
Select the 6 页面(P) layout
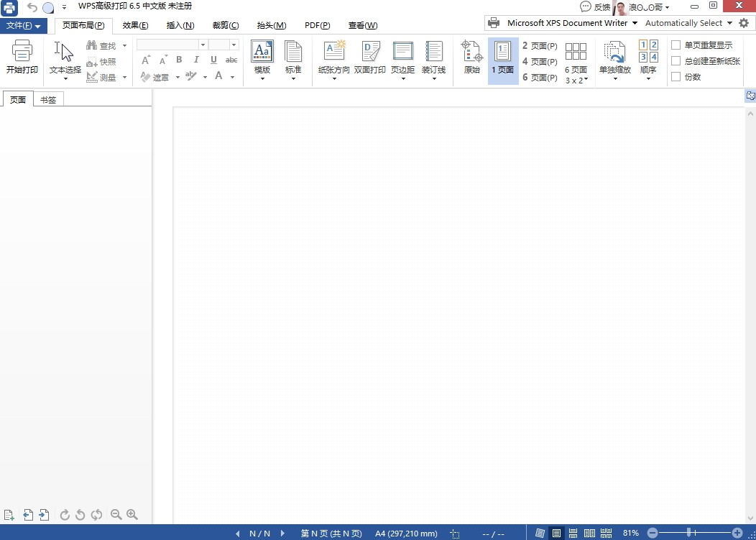click(540, 77)
